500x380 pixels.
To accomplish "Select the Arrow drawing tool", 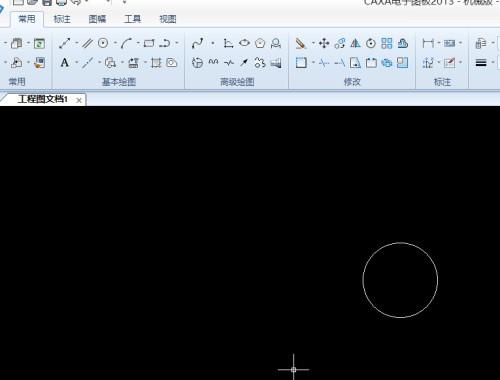I will click(244, 63).
